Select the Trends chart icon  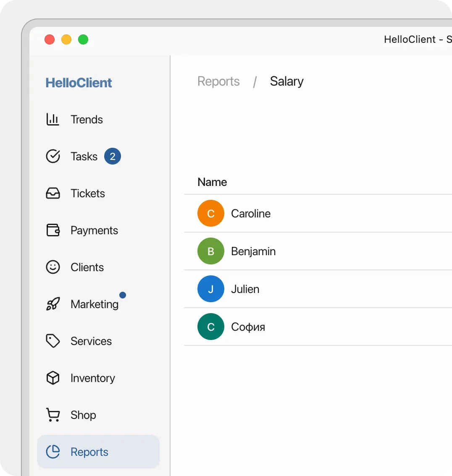pos(53,119)
